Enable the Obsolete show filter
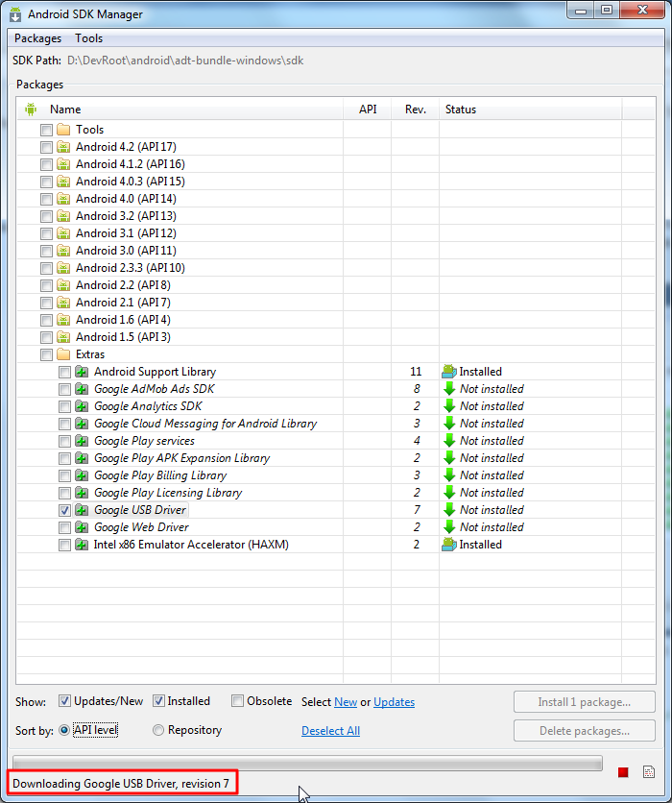Image resolution: width=672 pixels, height=803 pixels. [x=237, y=700]
